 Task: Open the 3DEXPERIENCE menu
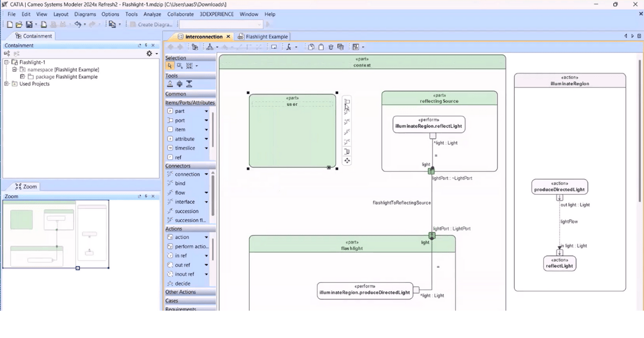coord(217,14)
